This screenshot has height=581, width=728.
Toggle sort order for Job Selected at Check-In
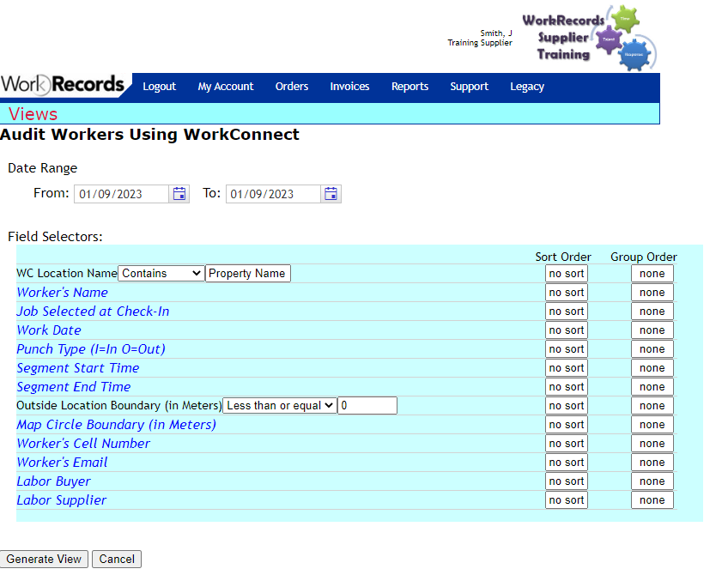[x=567, y=312]
